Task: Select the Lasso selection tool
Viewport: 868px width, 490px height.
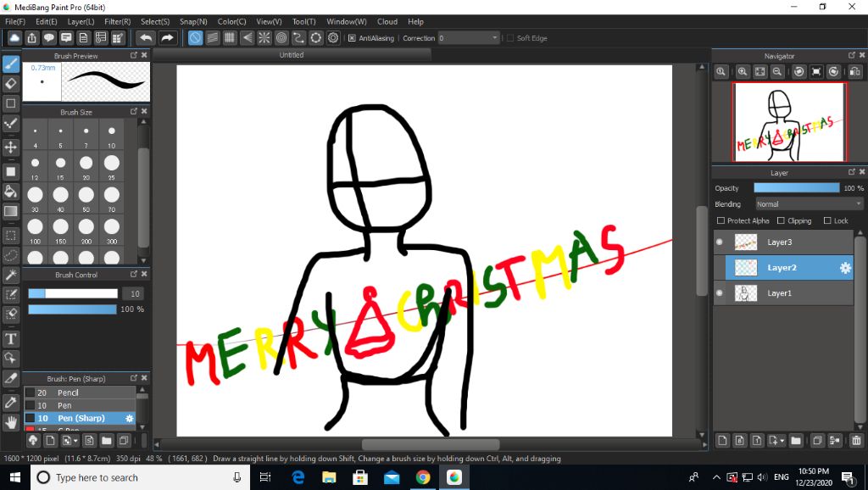Action: coord(10,255)
